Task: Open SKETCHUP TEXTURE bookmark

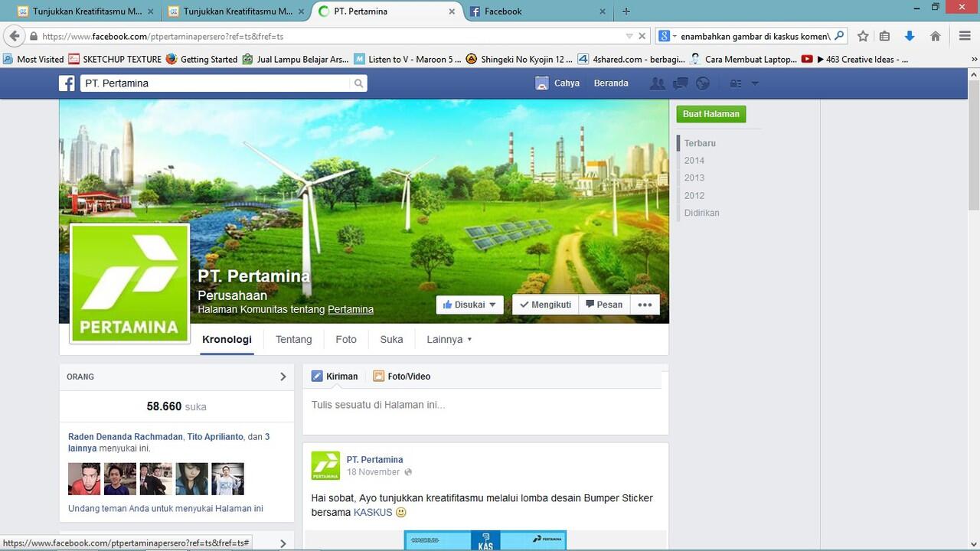Action: (x=115, y=59)
